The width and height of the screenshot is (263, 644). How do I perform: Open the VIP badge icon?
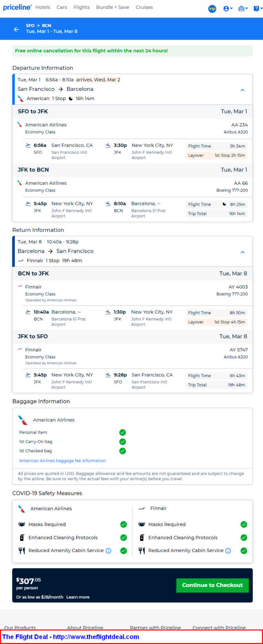(x=212, y=9)
